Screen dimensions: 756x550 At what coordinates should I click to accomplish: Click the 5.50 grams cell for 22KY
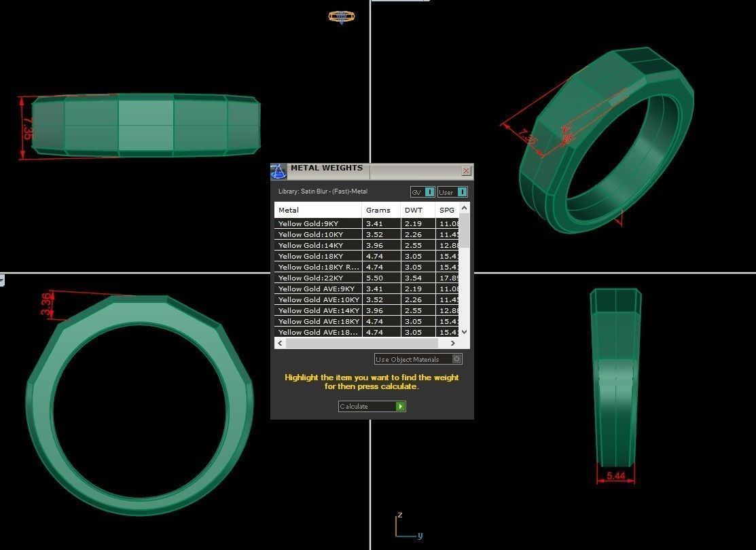click(381, 278)
